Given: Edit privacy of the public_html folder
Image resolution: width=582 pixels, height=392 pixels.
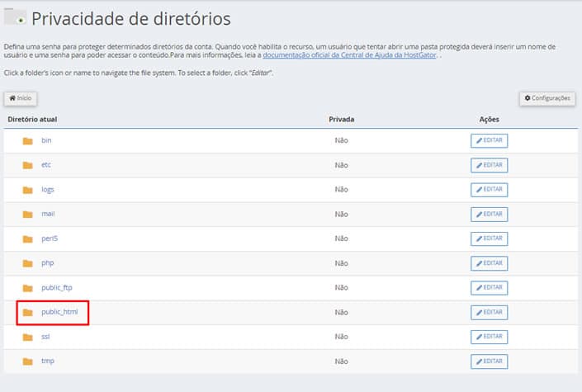Looking at the screenshot, I should (489, 313).
